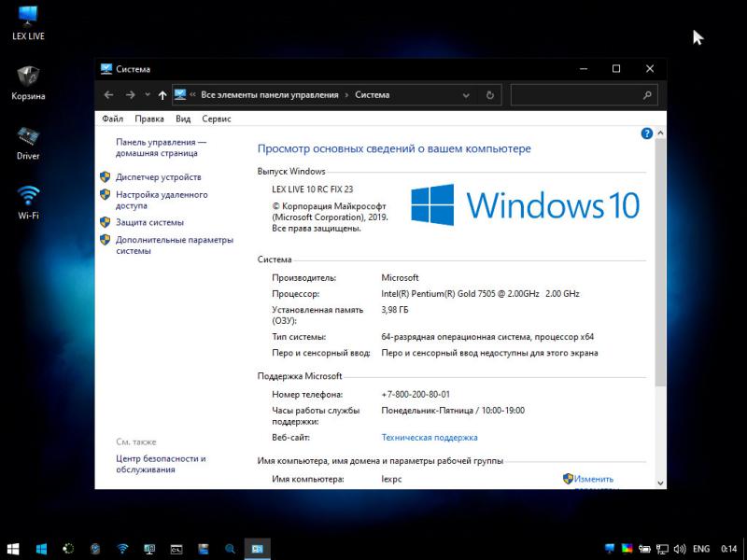Image resolution: width=747 pixels, height=560 pixels.
Task: Open Защита системы link
Action: click(x=149, y=222)
